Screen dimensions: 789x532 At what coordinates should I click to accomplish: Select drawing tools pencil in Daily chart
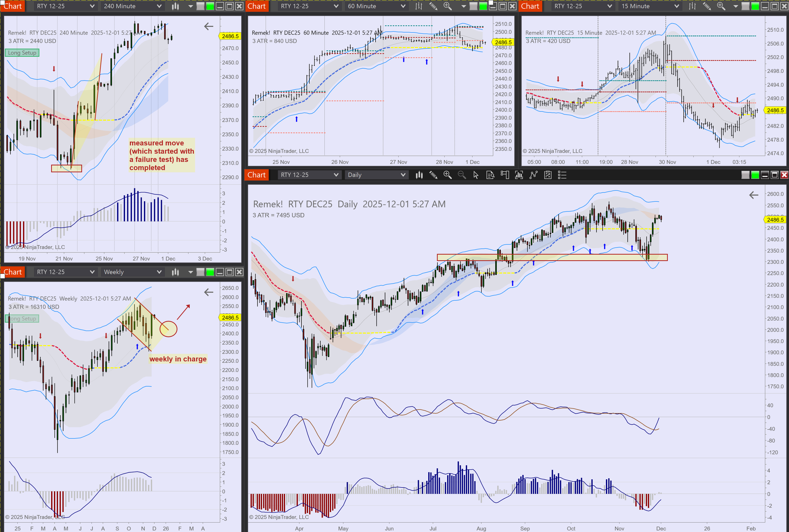point(433,175)
